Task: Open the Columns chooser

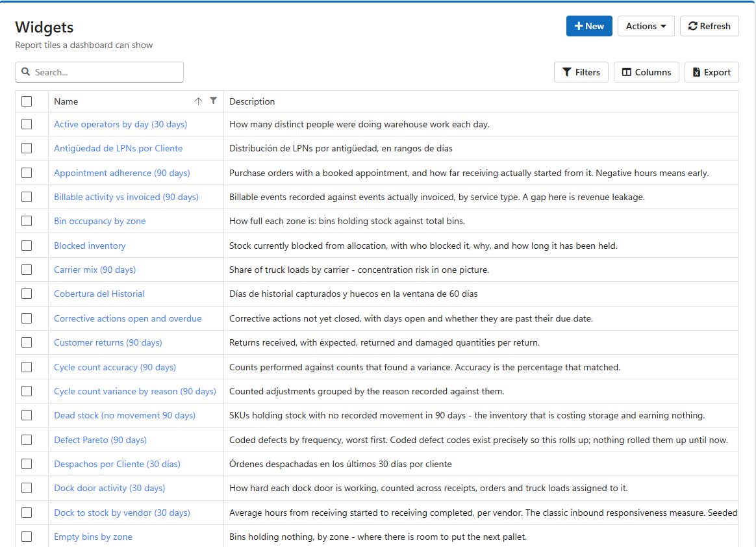Action: point(646,72)
